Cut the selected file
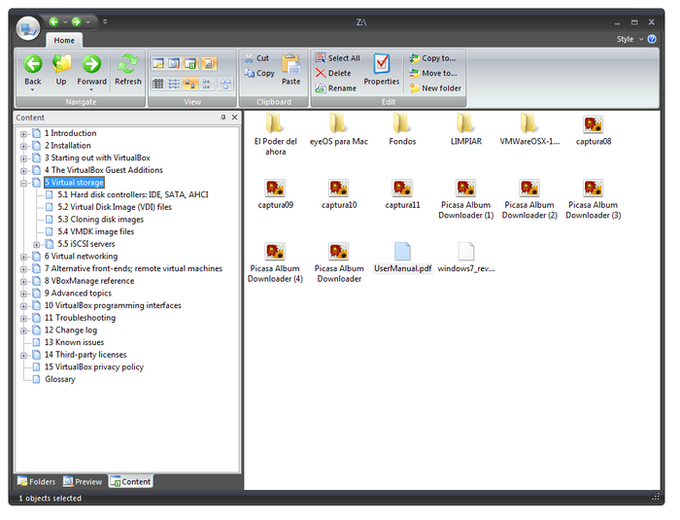Image resolution: width=680 pixels, height=520 pixels. coord(257,58)
